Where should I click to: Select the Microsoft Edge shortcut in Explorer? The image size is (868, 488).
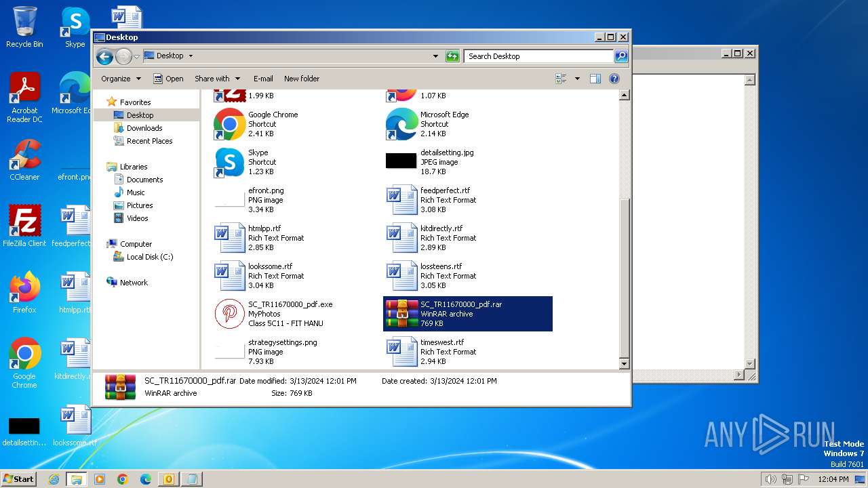401,124
